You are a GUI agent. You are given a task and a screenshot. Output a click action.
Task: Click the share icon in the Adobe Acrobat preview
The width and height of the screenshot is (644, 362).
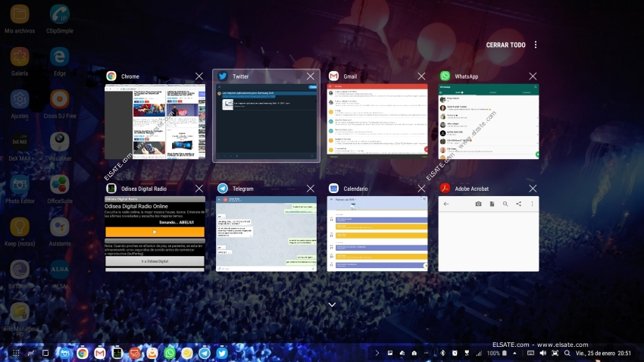(519, 204)
